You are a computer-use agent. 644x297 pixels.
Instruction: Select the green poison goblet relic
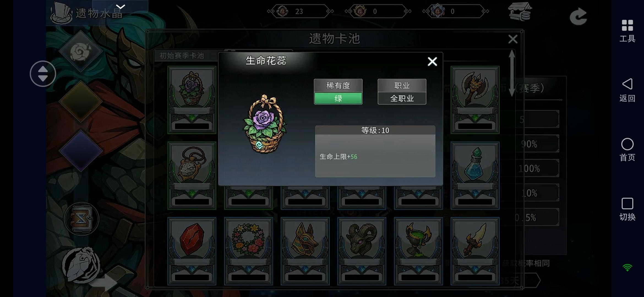click(x=418, y=251)
